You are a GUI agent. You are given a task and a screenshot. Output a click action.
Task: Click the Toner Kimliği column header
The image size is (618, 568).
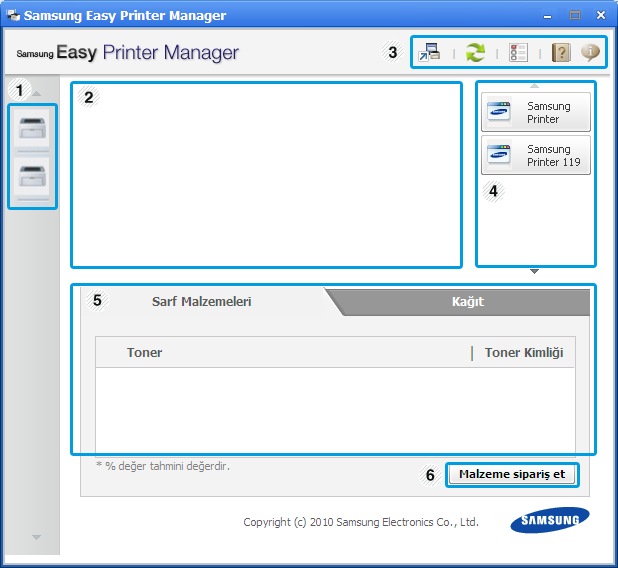[x=524, y=352]
